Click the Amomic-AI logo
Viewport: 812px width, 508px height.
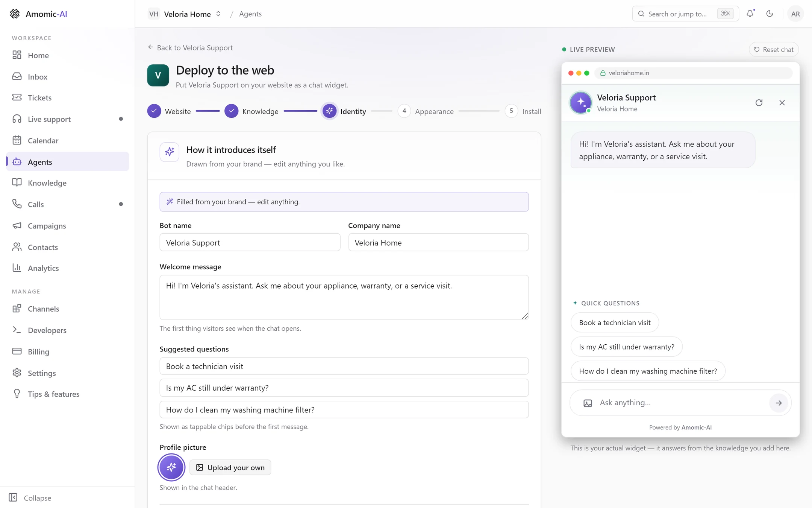(38, 14)
